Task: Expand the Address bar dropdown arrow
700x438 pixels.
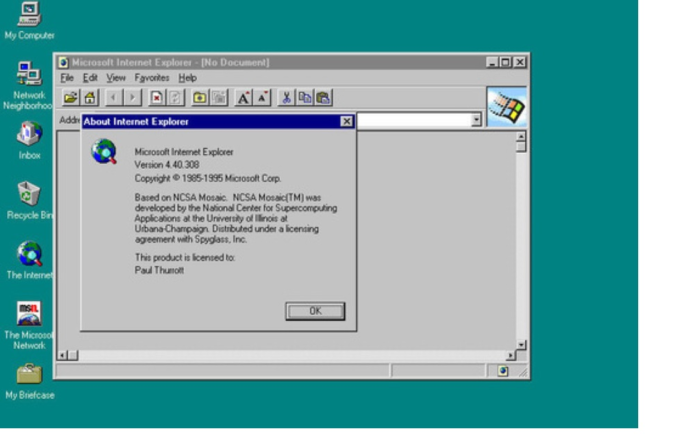Action: pyautogui.click(x=476, y=120)
